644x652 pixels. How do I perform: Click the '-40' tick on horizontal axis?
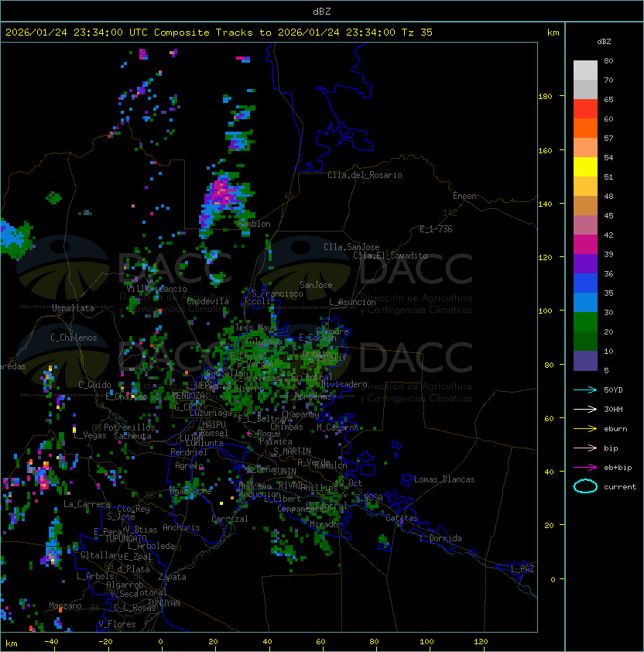pos(51,642)
